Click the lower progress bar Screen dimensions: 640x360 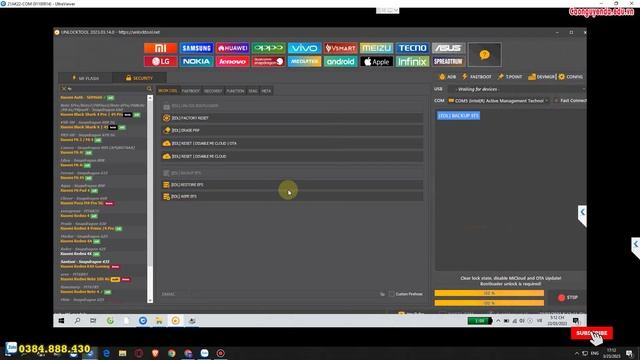click(x=489, y=303)
